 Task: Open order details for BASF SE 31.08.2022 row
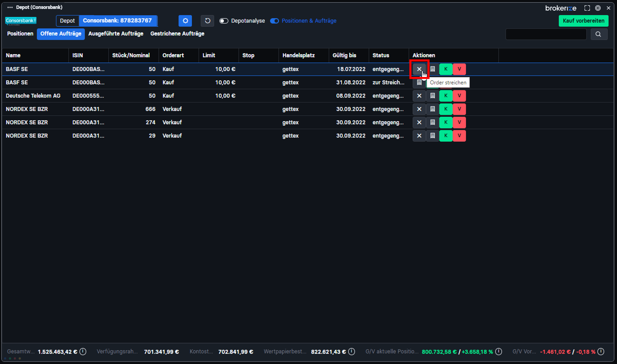click(419, 82)
